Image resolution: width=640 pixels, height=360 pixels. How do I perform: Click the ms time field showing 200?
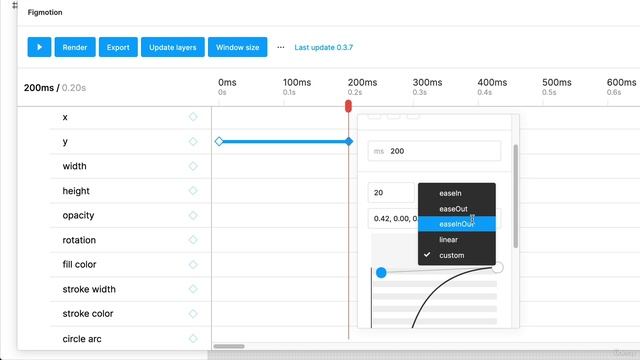point(434,151)
